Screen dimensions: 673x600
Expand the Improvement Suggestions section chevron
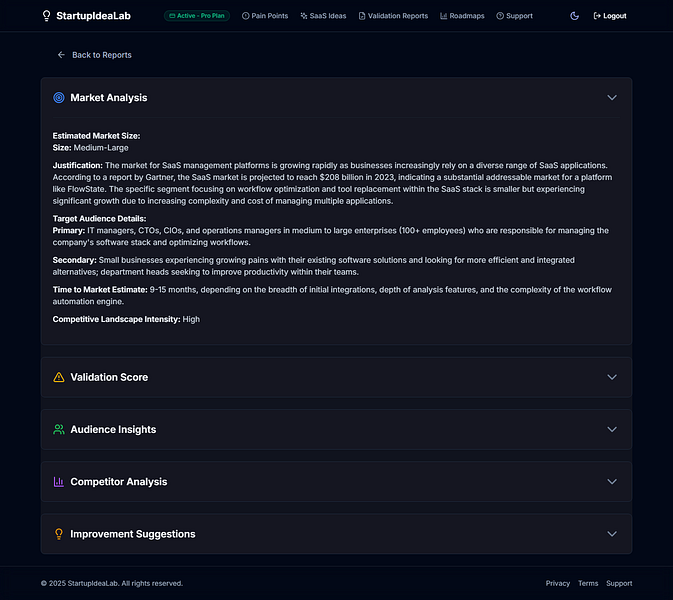click(612, 534)
